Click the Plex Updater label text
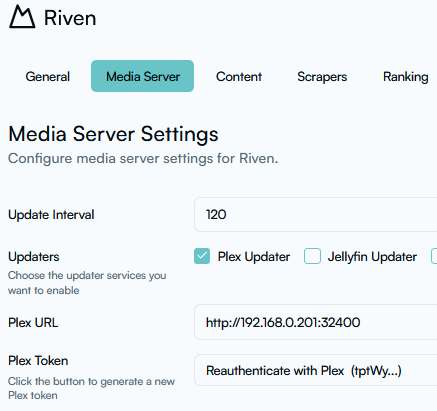This screenshot has height=411, width=437. [254, 257]
